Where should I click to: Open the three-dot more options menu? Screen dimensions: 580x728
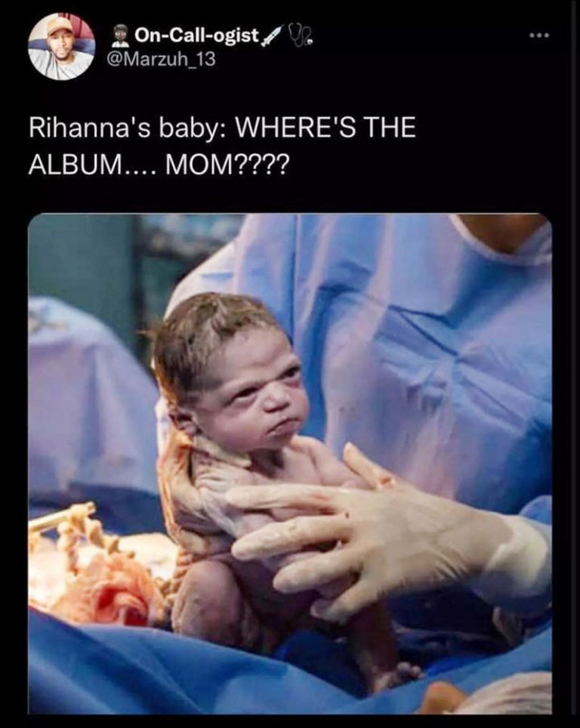pos(540,35)
